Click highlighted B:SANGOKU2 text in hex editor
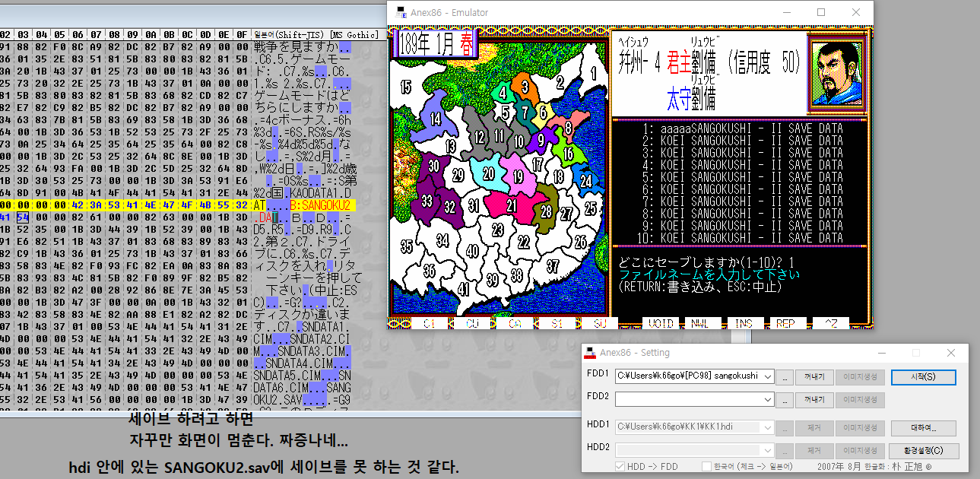The image size is (980, 479). pos(320,205)
